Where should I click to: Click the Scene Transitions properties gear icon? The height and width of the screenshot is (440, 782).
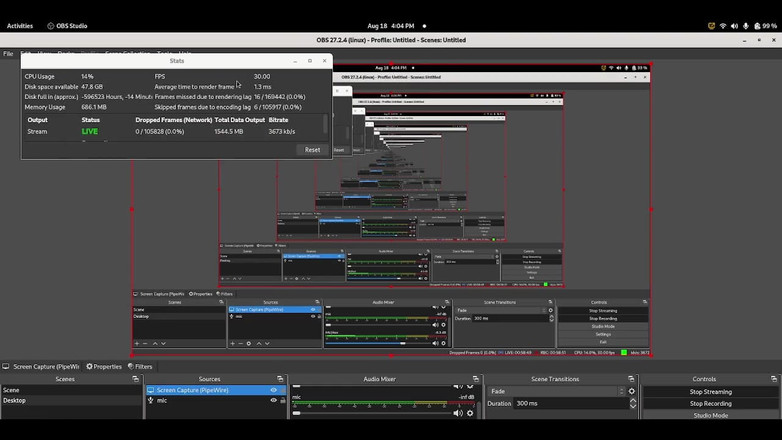(x=633, y=391)
